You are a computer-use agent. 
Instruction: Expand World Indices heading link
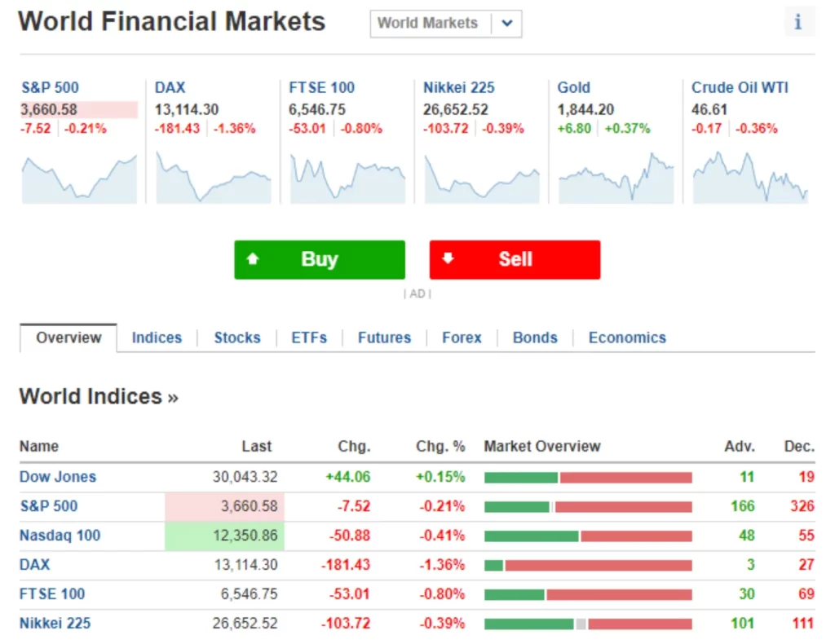99,396
